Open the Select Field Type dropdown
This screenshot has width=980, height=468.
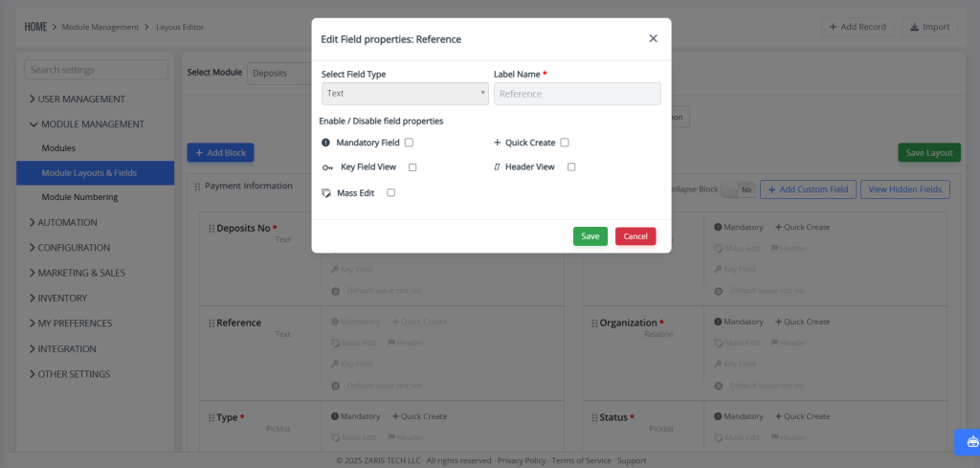pos(405,94)
